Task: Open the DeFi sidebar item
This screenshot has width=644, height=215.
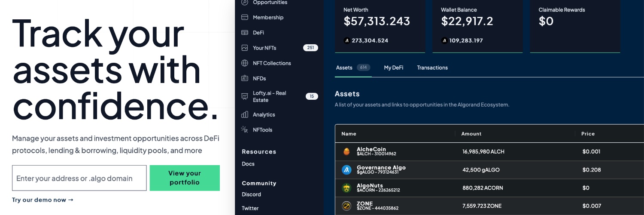Action: (258, 33)
